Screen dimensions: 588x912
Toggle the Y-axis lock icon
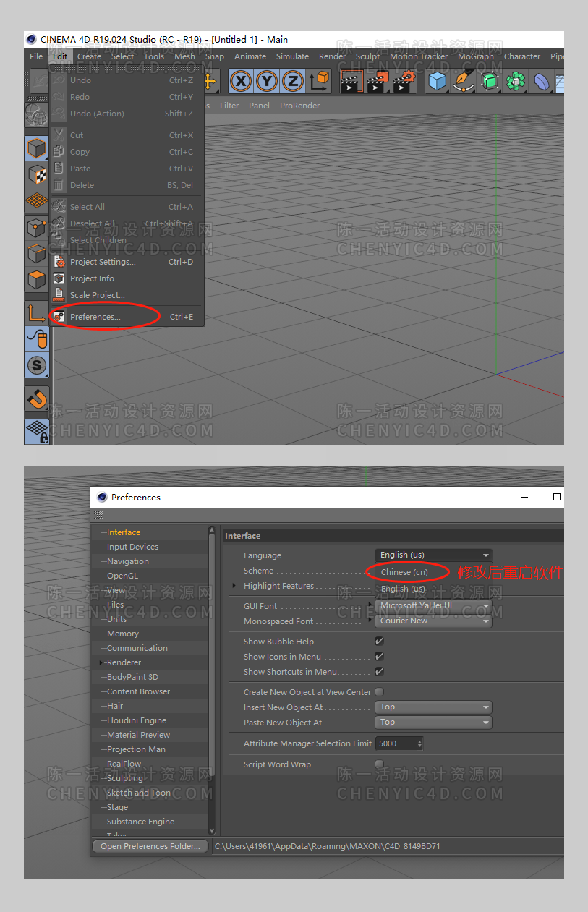click(267, 81)
